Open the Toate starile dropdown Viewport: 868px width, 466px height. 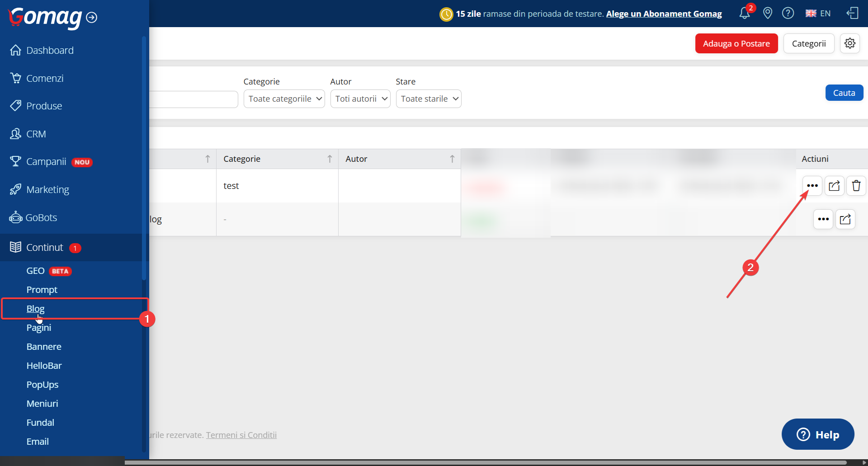[429, 99]
